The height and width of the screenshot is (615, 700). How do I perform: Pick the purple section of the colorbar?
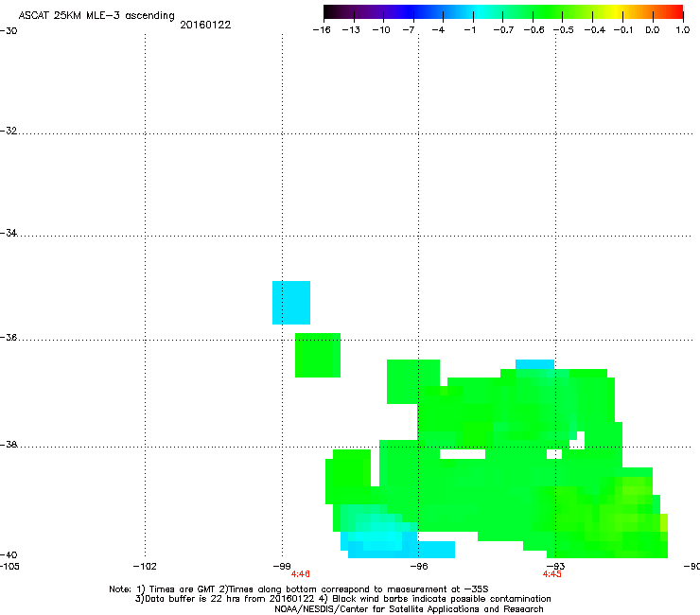tap(375, 11)
